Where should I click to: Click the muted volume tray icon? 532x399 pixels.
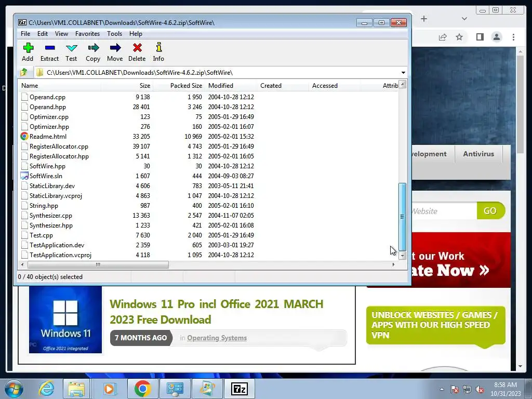pyautogui.click(x=480, y=389)
